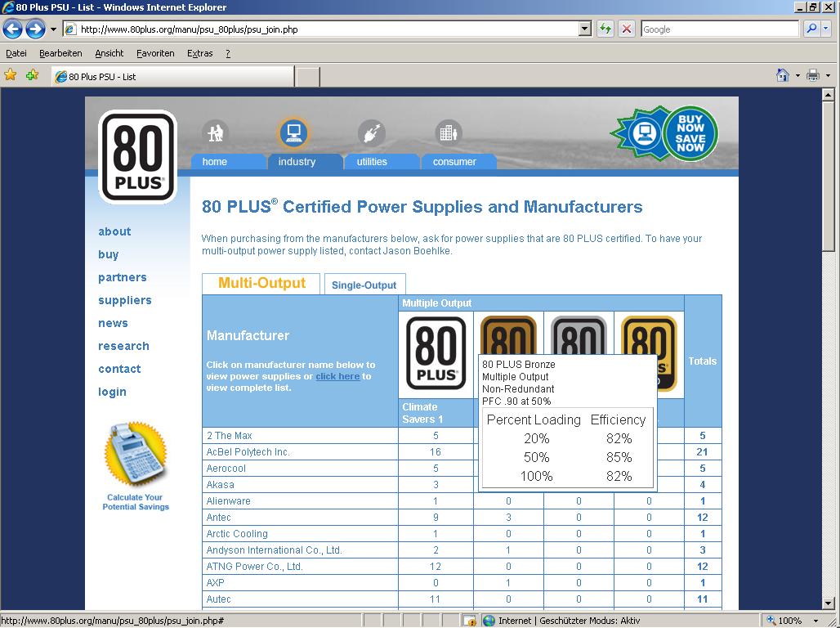Click the Buy Now Save Now badge
840x628 pixels.
[x=665, y=133]
